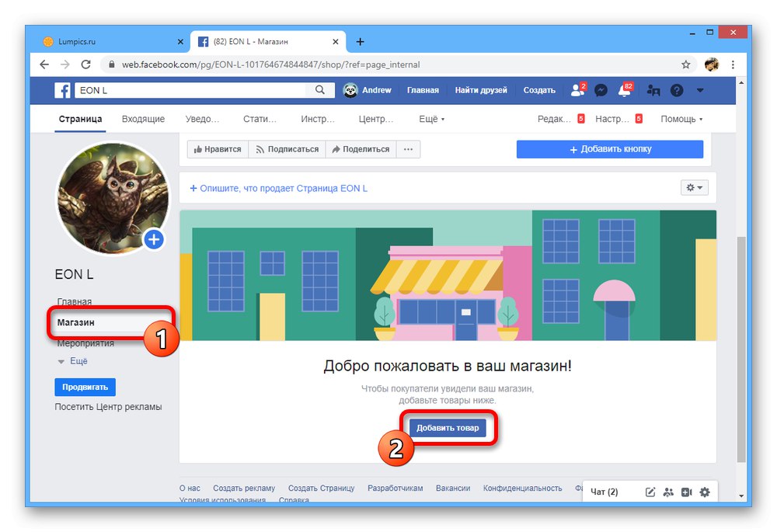Close the EON L - Магазин tab

[x=336, y=42]
